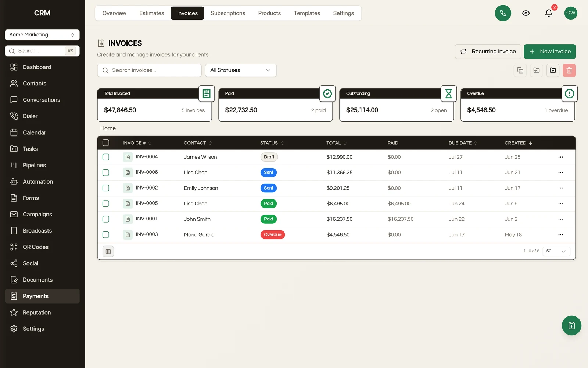This screenshot has height=368, width=588.
Task: Open Pipelines in sidebar
Action: click(42, 165)
